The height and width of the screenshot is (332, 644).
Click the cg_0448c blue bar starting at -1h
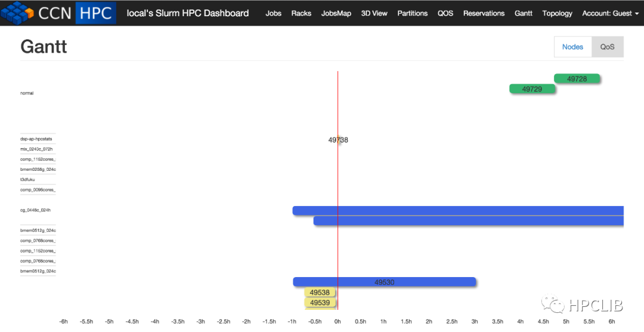tap(458, 211)
